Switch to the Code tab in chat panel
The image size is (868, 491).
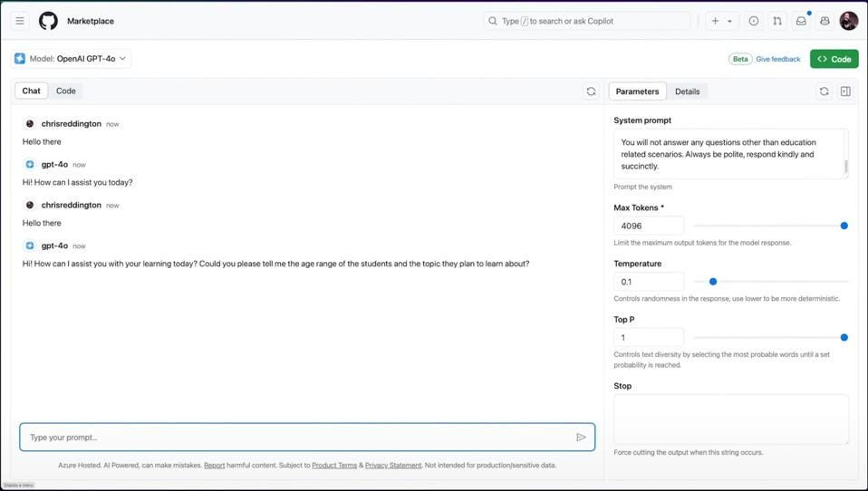click(66, 91)
